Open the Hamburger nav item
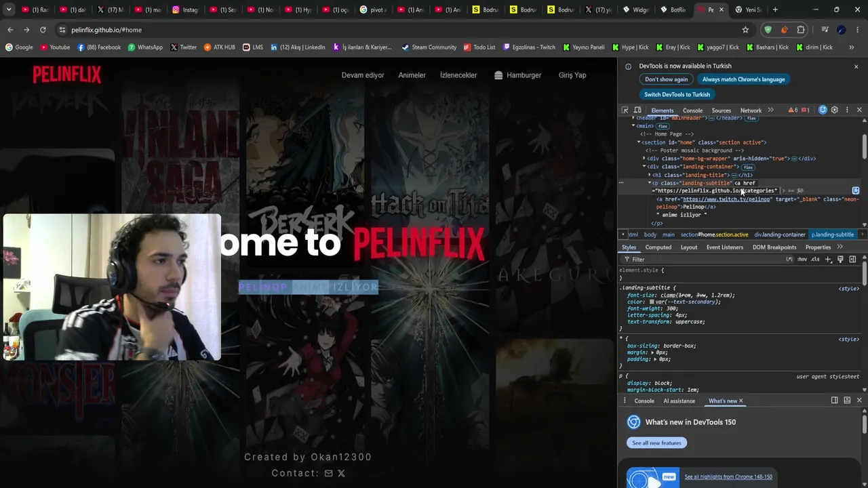 517,75
